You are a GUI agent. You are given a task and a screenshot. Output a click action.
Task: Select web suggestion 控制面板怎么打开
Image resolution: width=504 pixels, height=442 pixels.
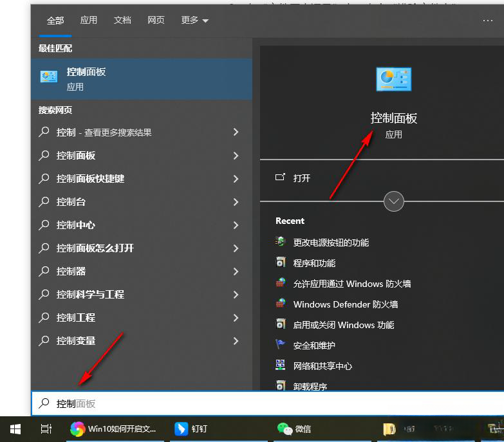pyautogui.click(x=142, y=248)
